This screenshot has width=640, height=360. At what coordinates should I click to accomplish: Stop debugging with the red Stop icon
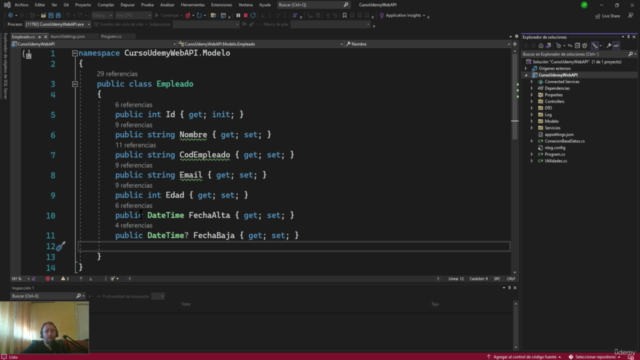[246, 16]
